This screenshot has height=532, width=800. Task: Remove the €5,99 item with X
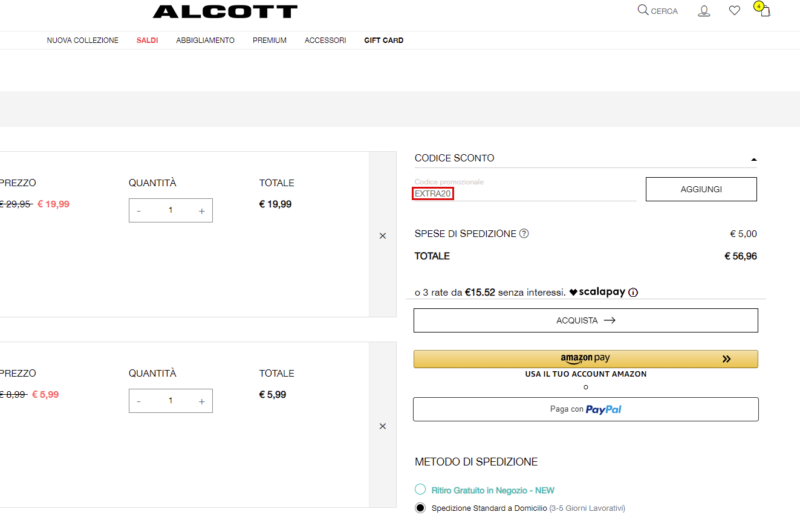point(382,426)
